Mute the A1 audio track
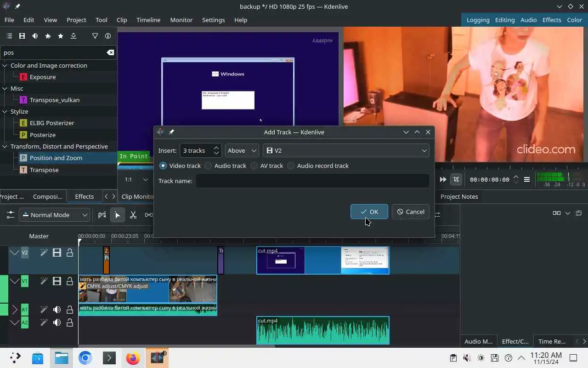Screen dimensions: 588x368 coord(57,310)
